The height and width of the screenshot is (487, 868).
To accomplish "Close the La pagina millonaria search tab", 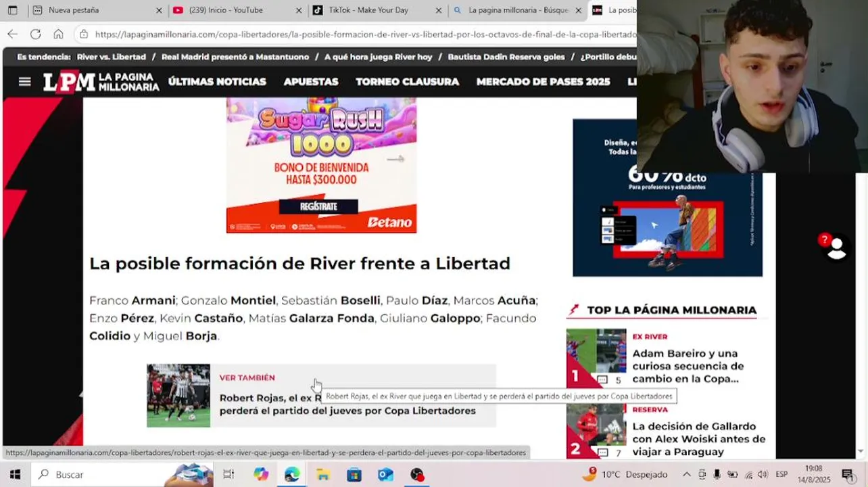I will [x=578, y=11].
